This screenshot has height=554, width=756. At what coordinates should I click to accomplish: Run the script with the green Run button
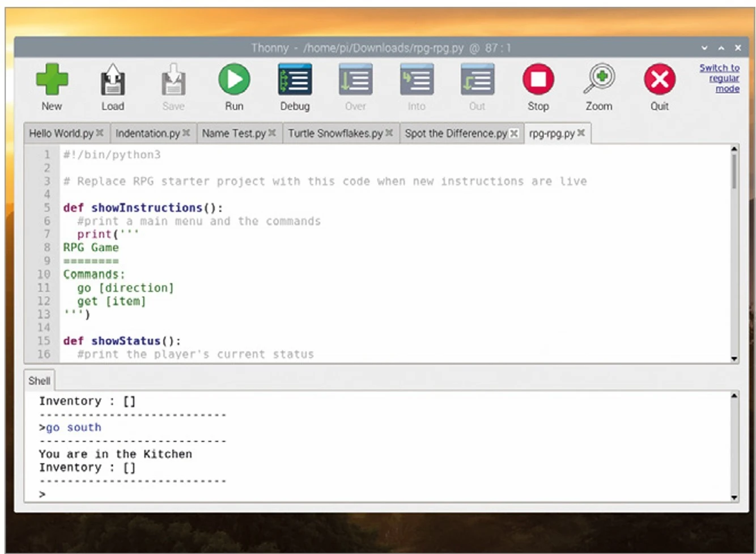pos(234,79)
